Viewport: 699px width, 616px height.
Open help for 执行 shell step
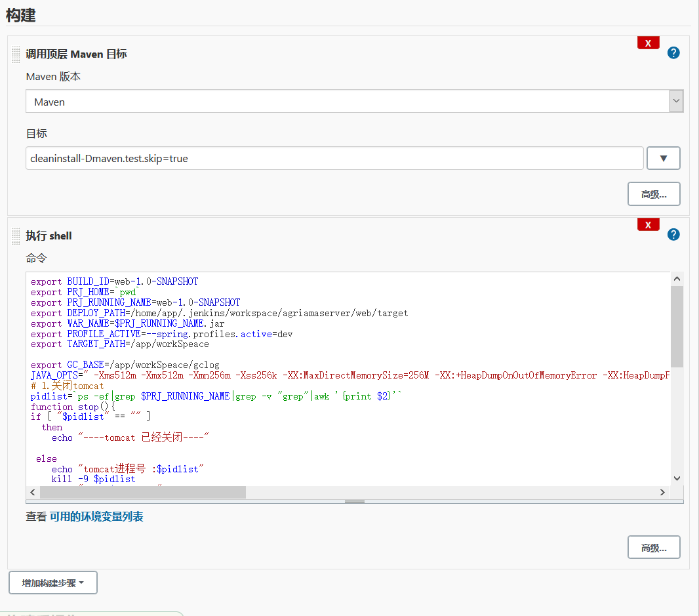point(673,235)
